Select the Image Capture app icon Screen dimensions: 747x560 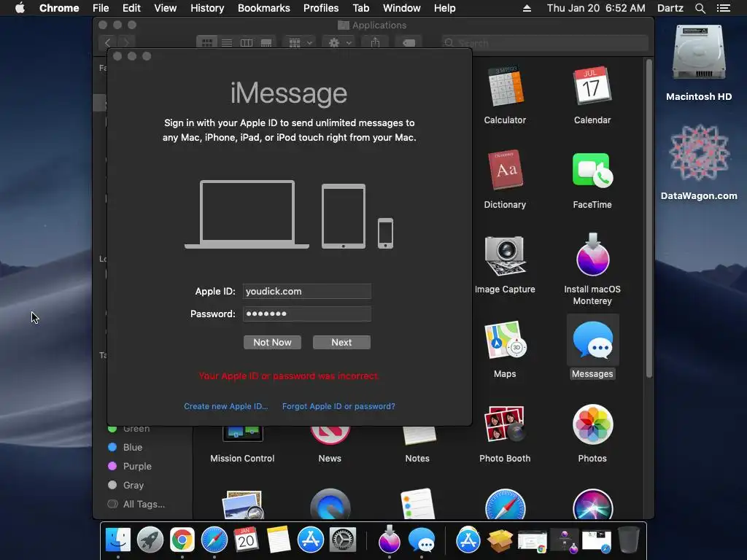pyautogui.click(x=505, y=255)
